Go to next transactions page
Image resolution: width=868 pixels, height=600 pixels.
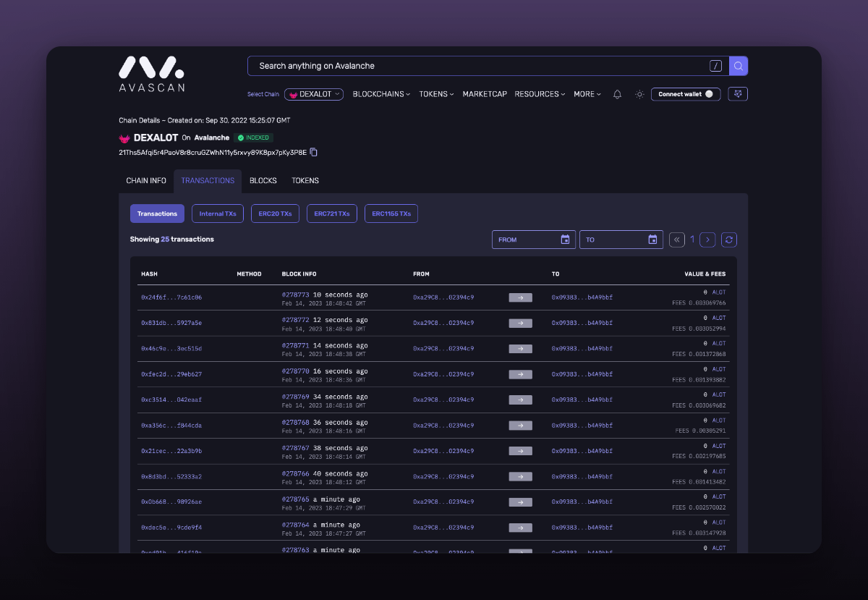[x=708, y=240]
